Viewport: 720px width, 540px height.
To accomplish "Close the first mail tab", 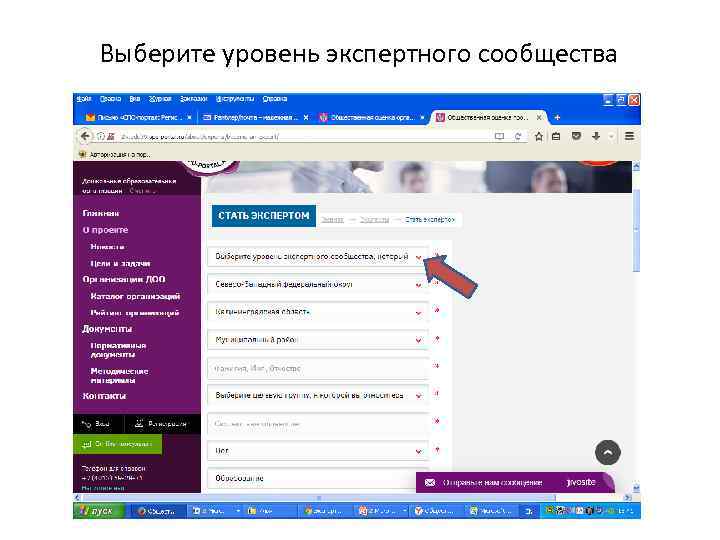I will (189, 118).
